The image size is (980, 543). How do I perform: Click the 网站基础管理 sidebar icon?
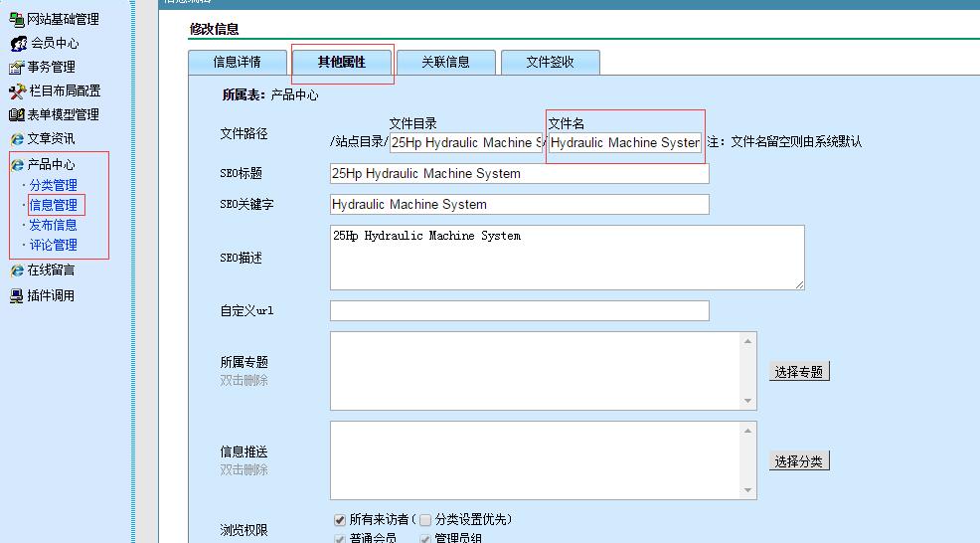17,19
